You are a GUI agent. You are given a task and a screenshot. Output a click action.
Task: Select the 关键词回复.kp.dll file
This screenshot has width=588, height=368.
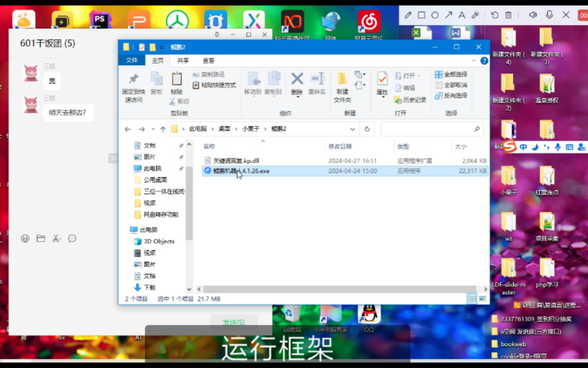click(345, 160)
